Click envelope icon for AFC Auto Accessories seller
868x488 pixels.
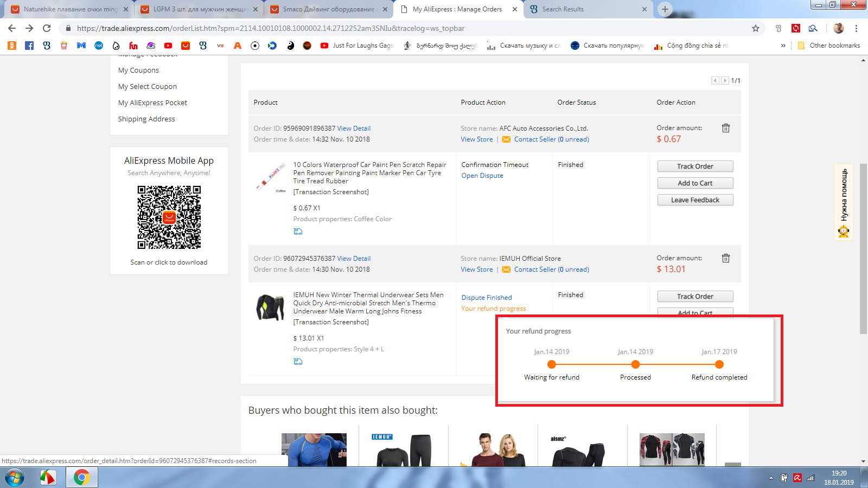tap(506, 139)
